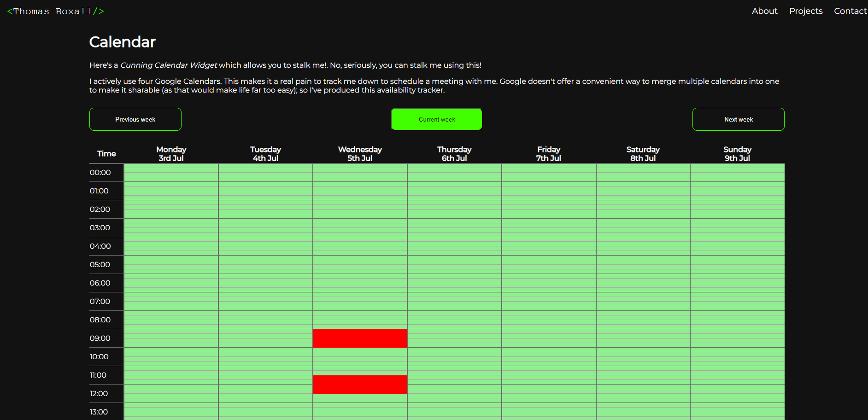Click the Saturday 8th Jul column header
Image resolution: width=868 pixels, height=420 pixels.
coord(643,154)
